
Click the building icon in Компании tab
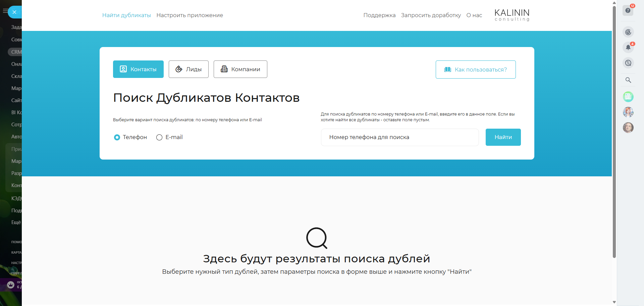224,69
